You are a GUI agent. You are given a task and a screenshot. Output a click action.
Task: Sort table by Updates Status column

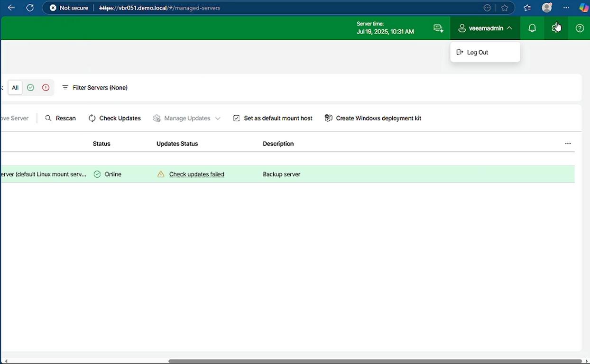(x=177, y=144)
